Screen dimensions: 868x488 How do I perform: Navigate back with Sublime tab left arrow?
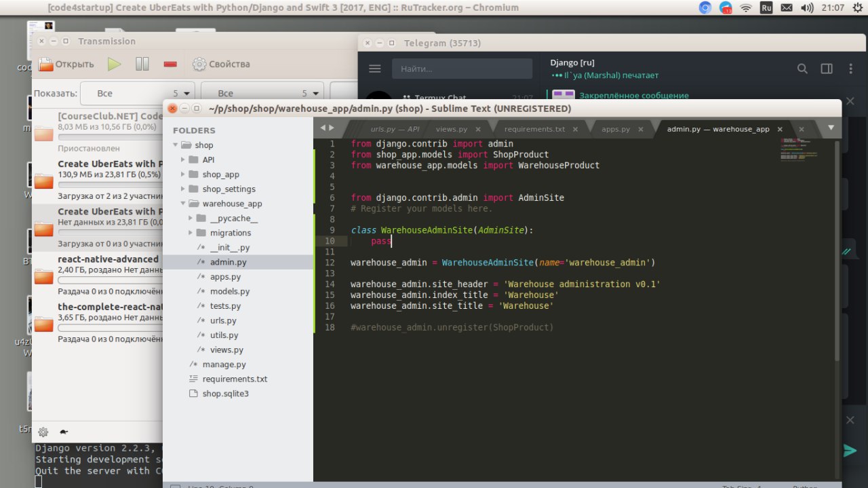323,128
